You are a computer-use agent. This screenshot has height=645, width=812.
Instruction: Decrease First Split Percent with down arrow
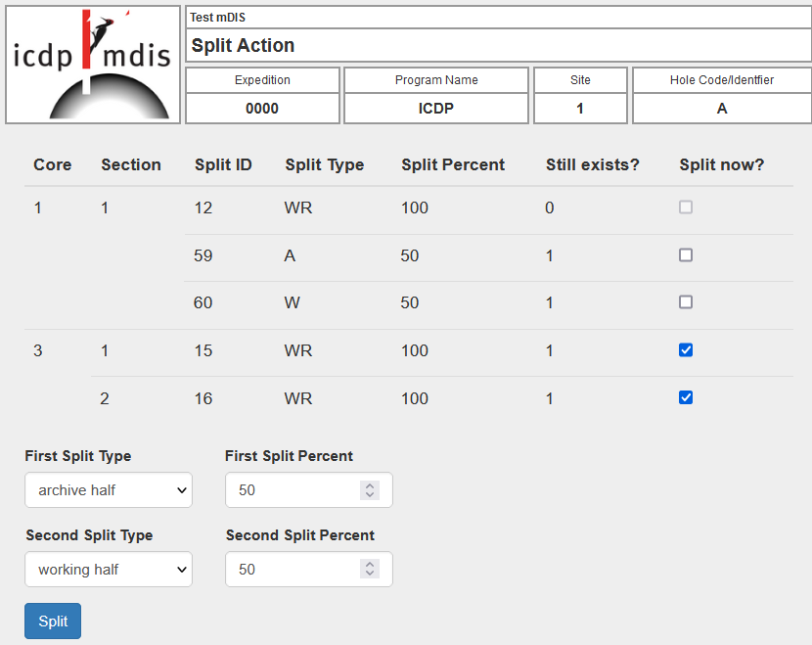[x=369, y=495]
